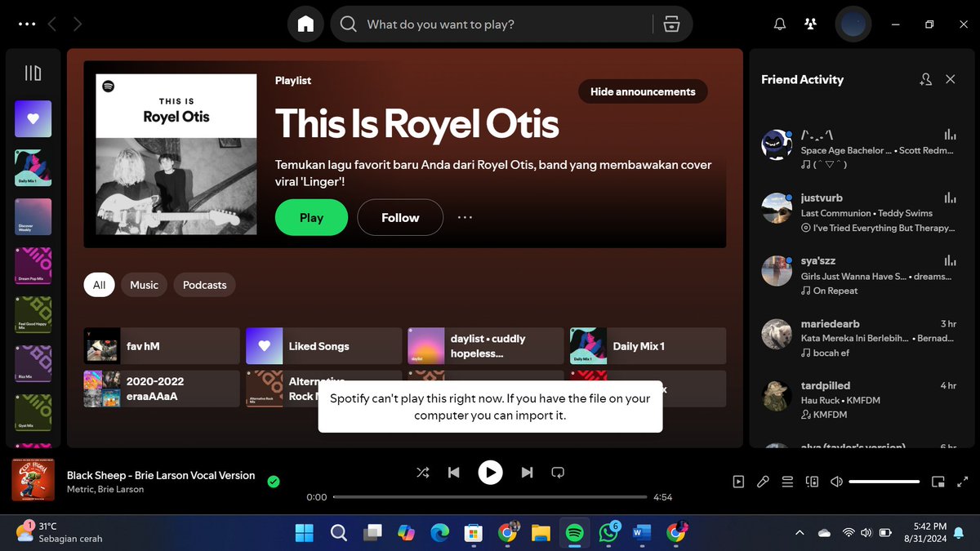Open Dream Pop Mix in sidebar
This screenshot has width=980, height=551.
pyautogui.click(x=33, y=265)
